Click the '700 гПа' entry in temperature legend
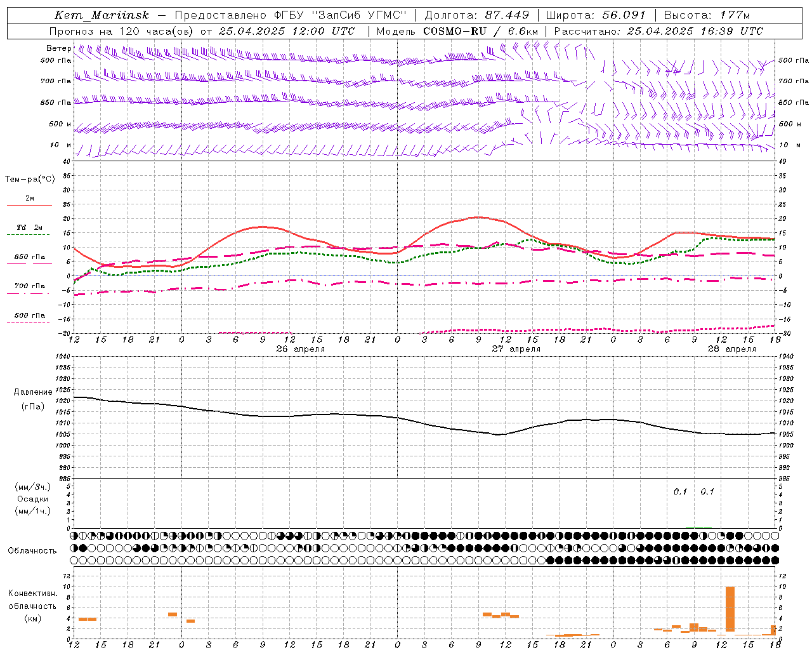 click(x=29, y=286)
